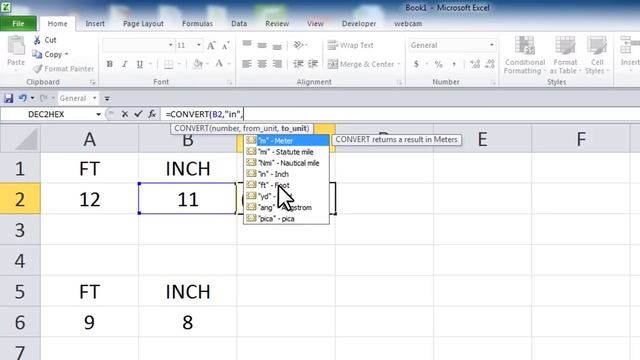
Task: Click the Paste icon in Clipboard group
Action: tap(16, 46)
